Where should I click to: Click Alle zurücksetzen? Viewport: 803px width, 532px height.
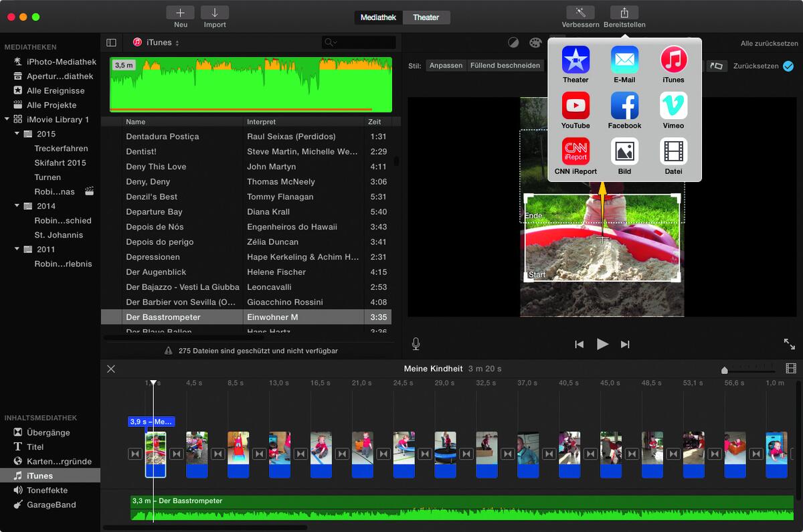tap(769, 43)
